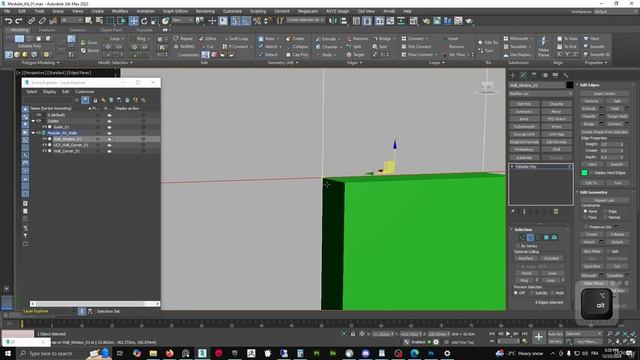Collapse the Guides layer tree

(x=33, y=121)
